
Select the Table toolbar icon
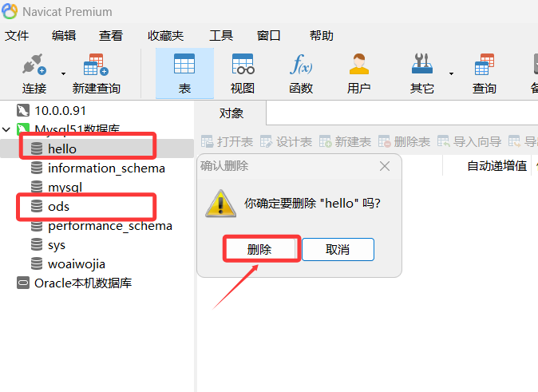coord(184,64)
